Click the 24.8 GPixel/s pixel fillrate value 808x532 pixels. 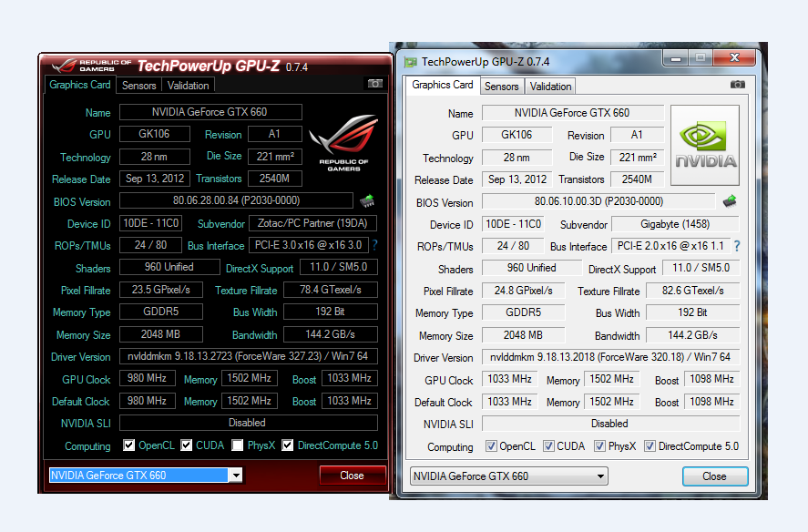pos(524,291)
